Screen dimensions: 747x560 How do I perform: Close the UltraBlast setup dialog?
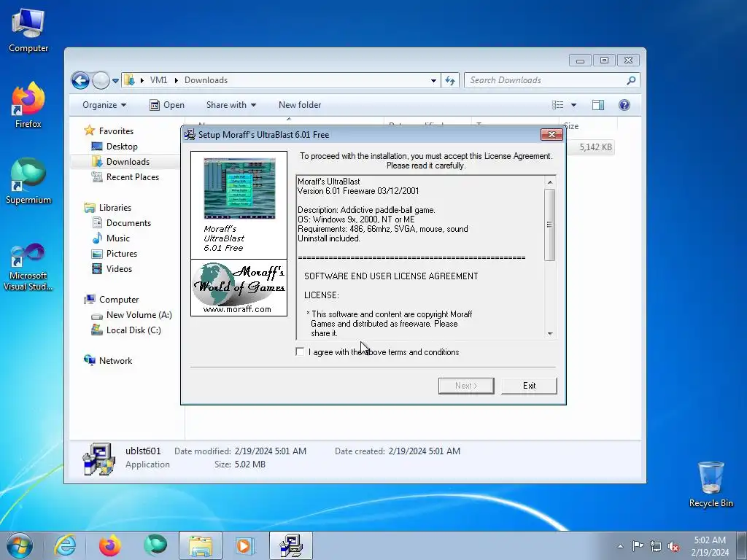point(551,135)
